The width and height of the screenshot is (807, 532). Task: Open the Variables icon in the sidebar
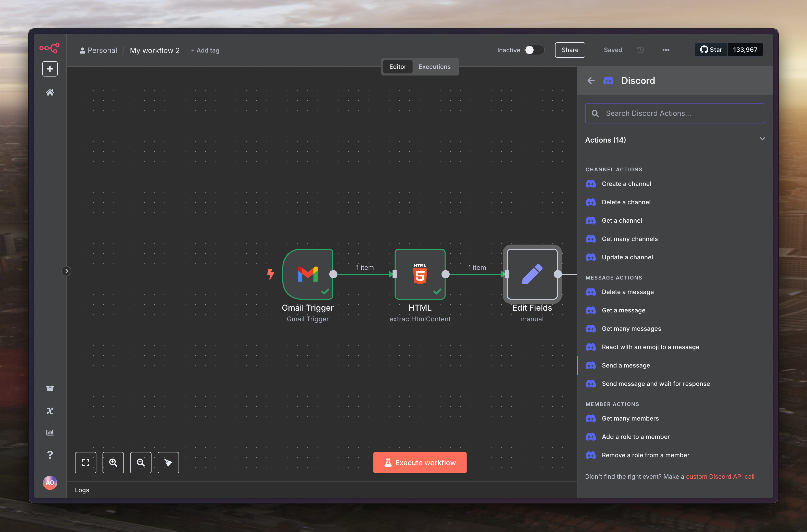pyautogui.click(x=50, y=411)
